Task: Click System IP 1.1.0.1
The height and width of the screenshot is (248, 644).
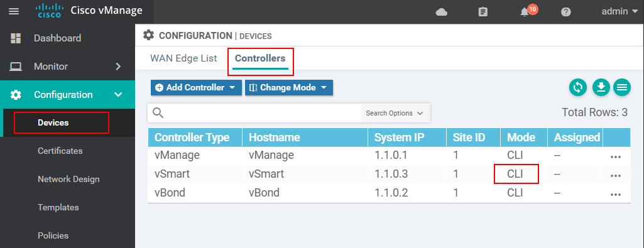Action: tap(391, 155)
